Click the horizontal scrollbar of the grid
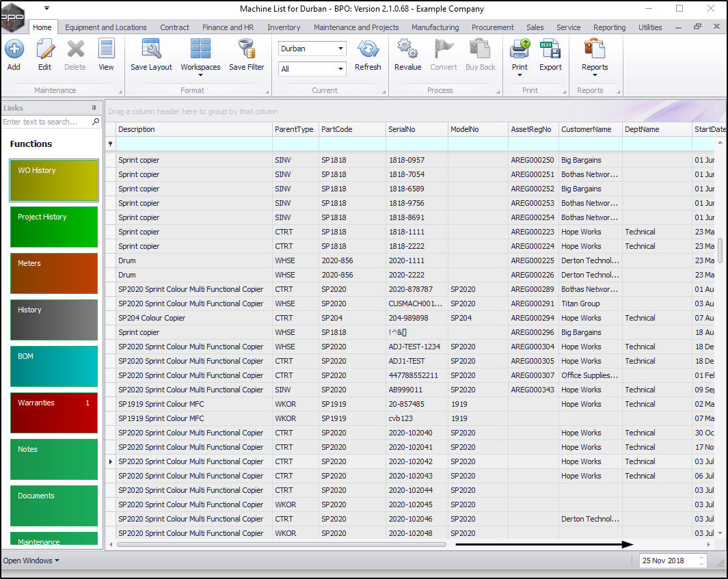This screenshot has width=728, height=579. pos(281,545)
